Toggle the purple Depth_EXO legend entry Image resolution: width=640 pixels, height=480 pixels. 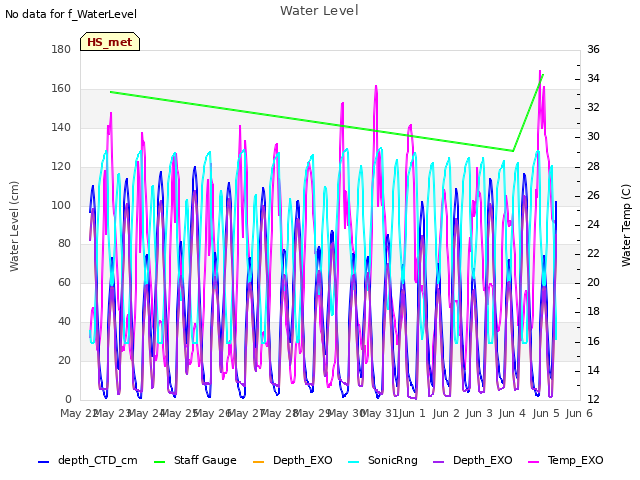click(473, 460)
